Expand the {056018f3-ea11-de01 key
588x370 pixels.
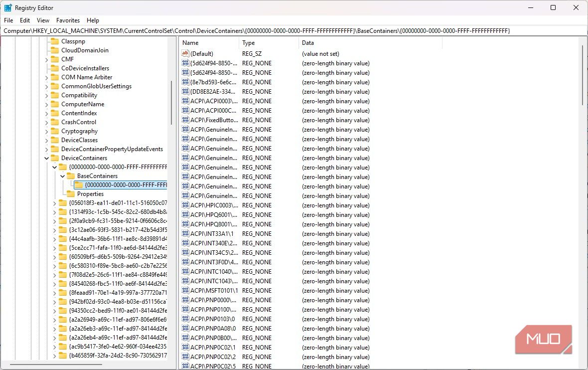point(54,203)
